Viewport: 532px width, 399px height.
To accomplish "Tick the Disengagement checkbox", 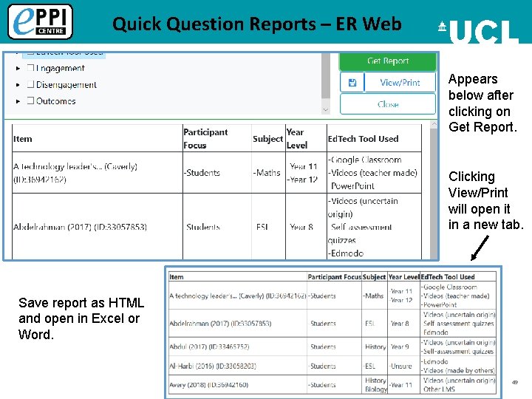I will click(30, 84).
